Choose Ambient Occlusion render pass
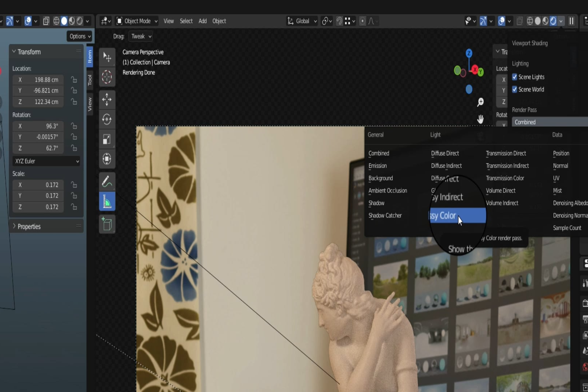The width and height of the screenshot is (588, 392). coord(387,191)
